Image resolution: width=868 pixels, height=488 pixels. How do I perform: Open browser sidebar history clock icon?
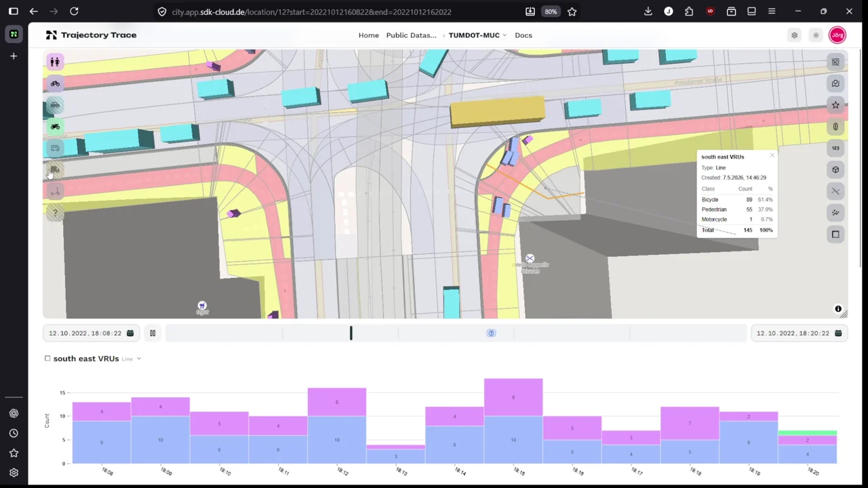14,433
